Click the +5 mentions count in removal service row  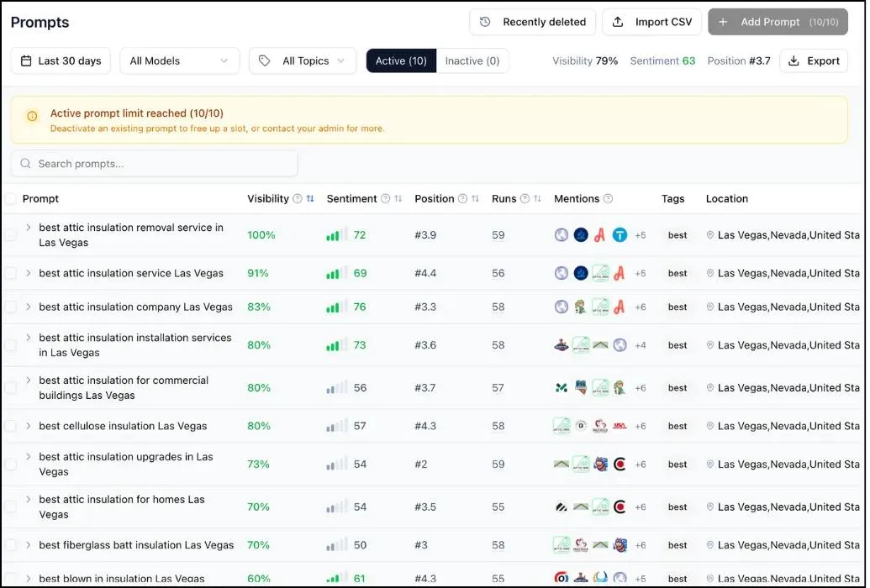641,235
